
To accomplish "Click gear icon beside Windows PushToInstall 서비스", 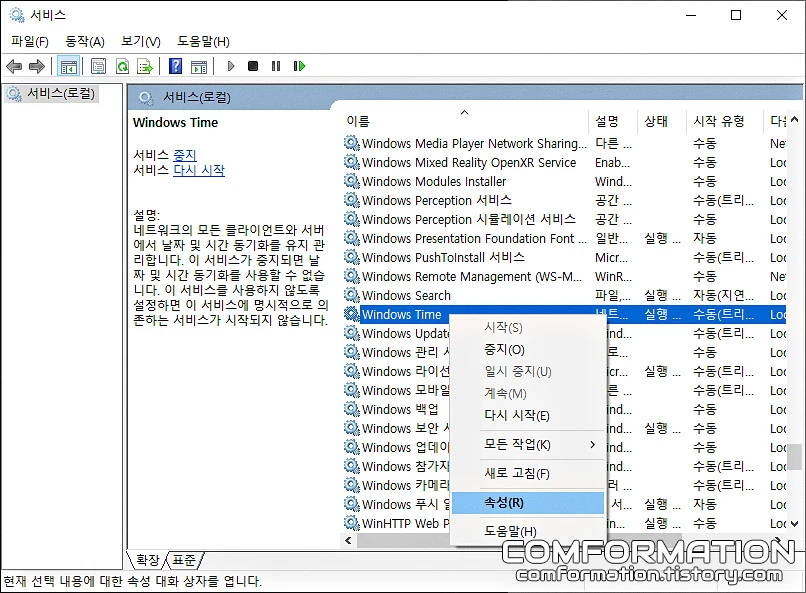I will (x=352, y=257).
